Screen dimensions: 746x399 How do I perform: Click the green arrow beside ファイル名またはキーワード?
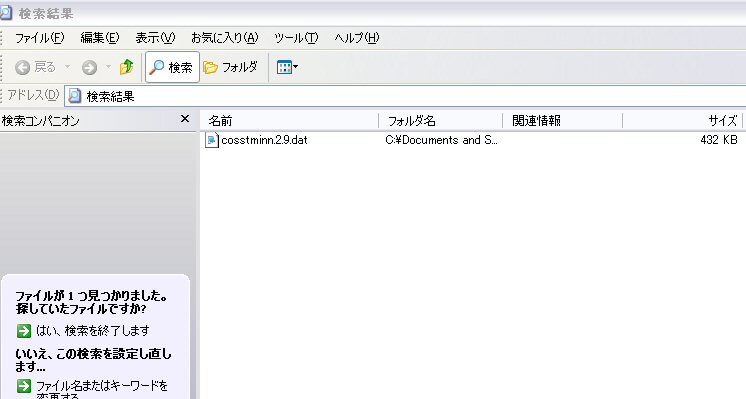click(24, 386)
